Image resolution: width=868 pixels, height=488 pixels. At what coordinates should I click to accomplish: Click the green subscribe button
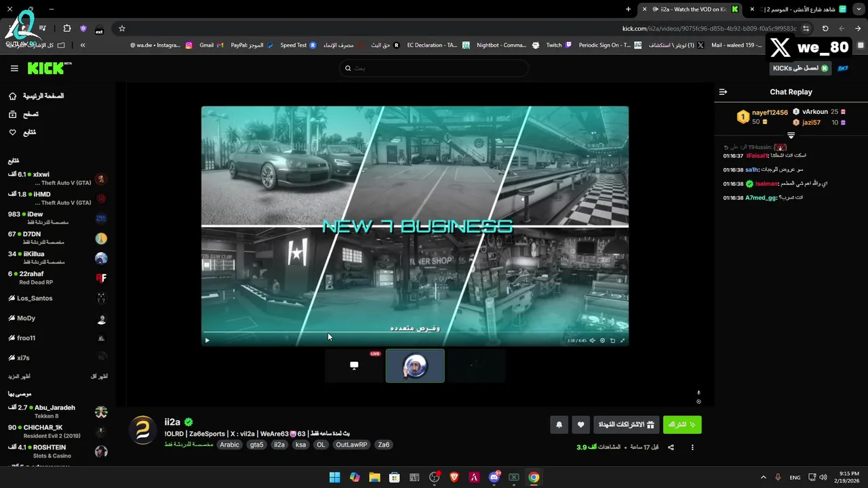click(x=682, y=425)
